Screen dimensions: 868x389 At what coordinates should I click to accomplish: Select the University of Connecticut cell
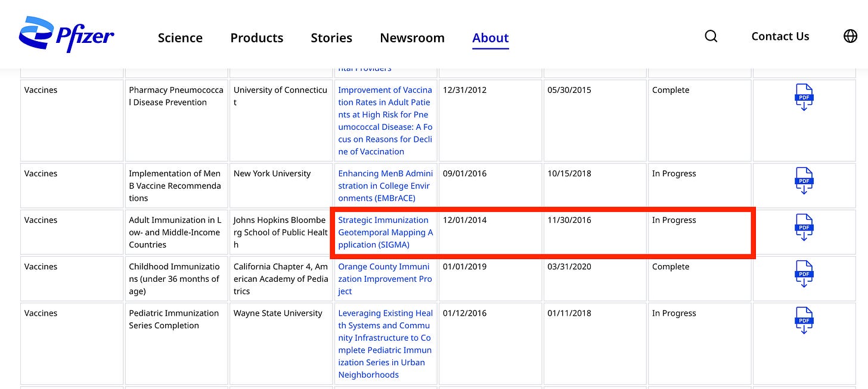280,120
